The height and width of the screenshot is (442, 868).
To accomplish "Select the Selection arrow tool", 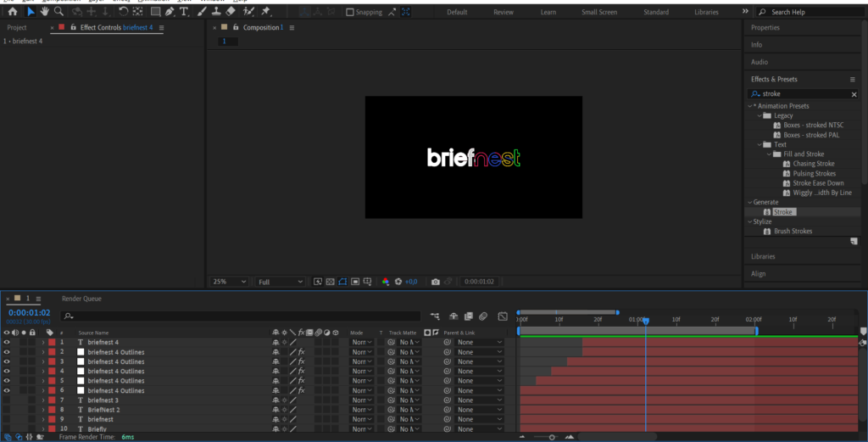I will coord(31,12).
